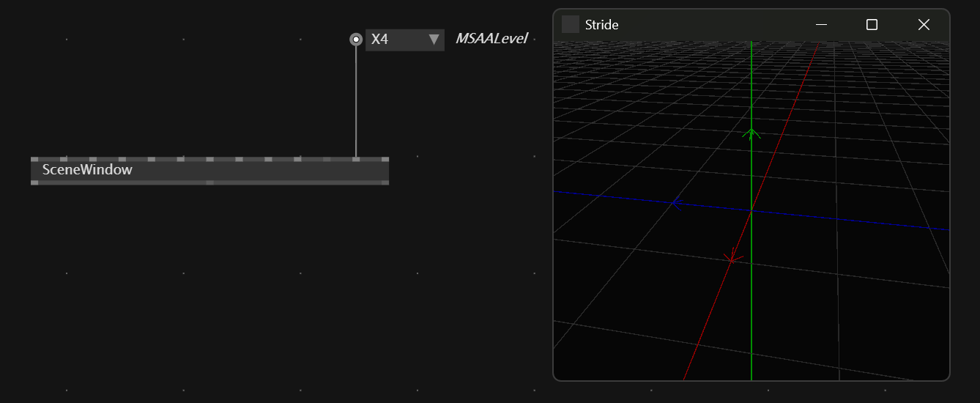Minimize the Stride render window
980x403 pixels.
click(x=821, y=25)
